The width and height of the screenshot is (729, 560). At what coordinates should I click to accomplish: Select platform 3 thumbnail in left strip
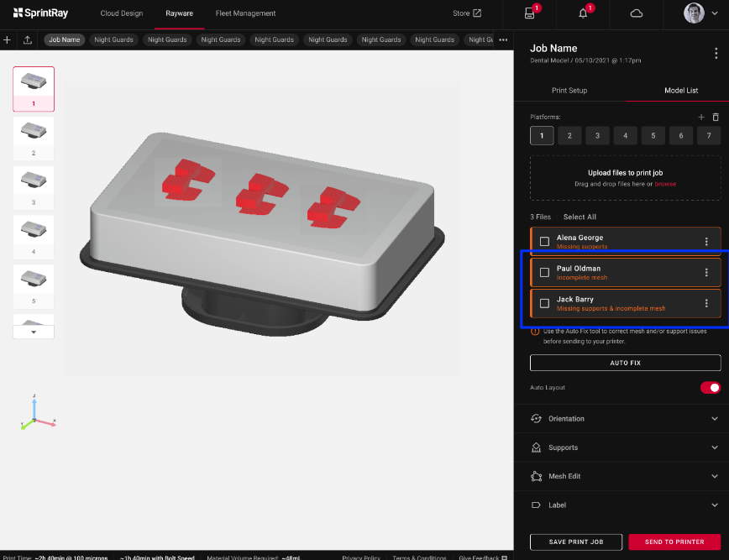click(34, 183)
